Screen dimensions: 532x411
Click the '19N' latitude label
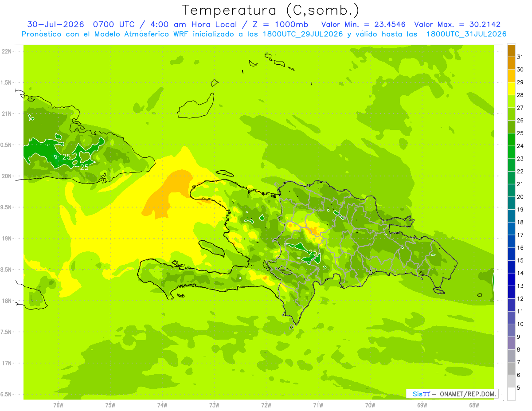click(x=6, y=239)
